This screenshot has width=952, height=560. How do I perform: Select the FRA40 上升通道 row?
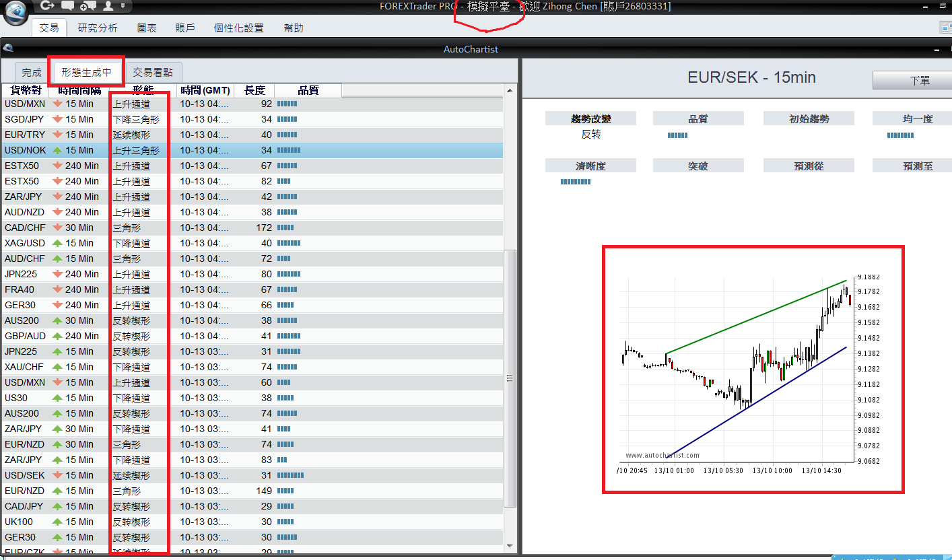click(x=252, y=289)
